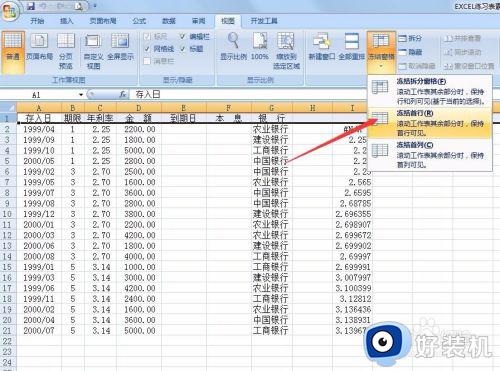Image resolution: width=500 pixels, height=371 pixels.
Task: Click the print preview icon in quick access toolbar
Action: click(x=79, y=6)
